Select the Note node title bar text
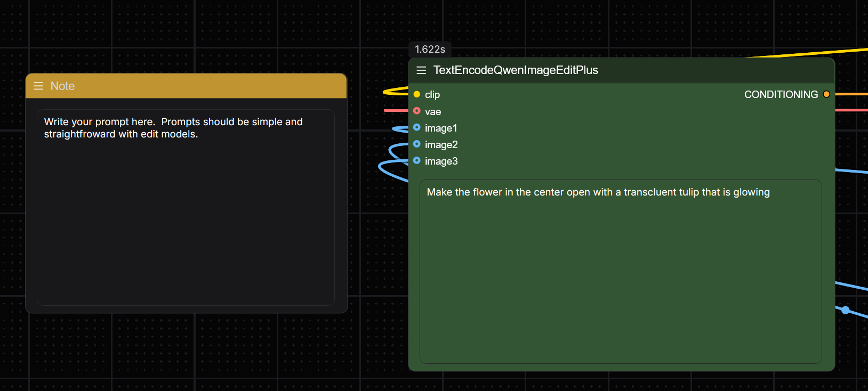Image resolution: width=868 pixels, height=391 pixels. 62,86
